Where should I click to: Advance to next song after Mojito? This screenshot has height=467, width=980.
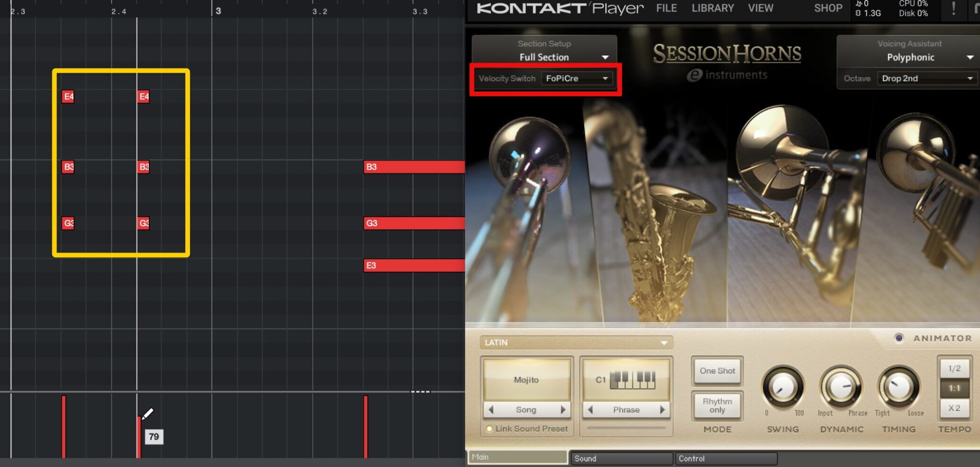coord(563,410)
